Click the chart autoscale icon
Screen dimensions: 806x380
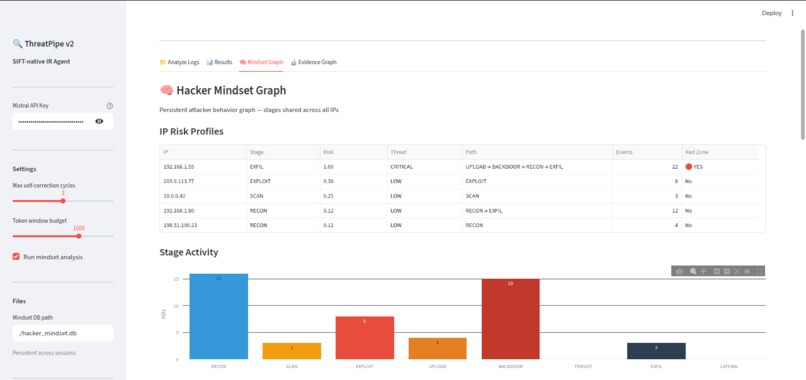coord(737,271)
